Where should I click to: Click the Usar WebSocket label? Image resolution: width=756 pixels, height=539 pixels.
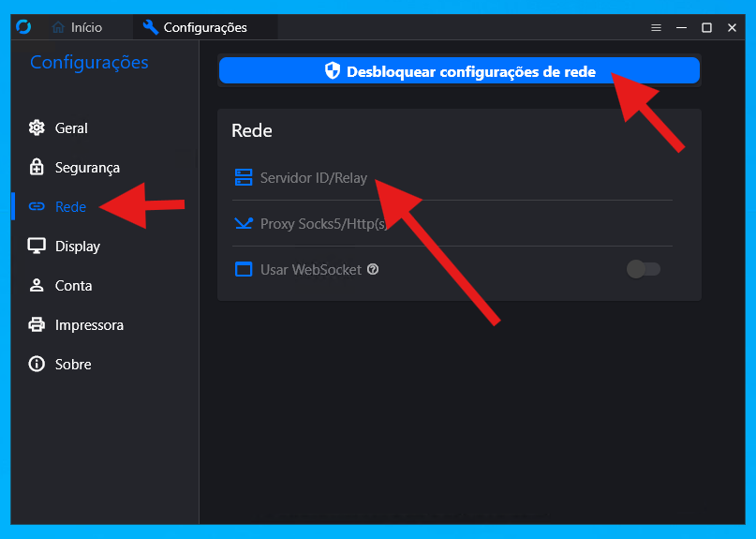click(x=311, y=270)
